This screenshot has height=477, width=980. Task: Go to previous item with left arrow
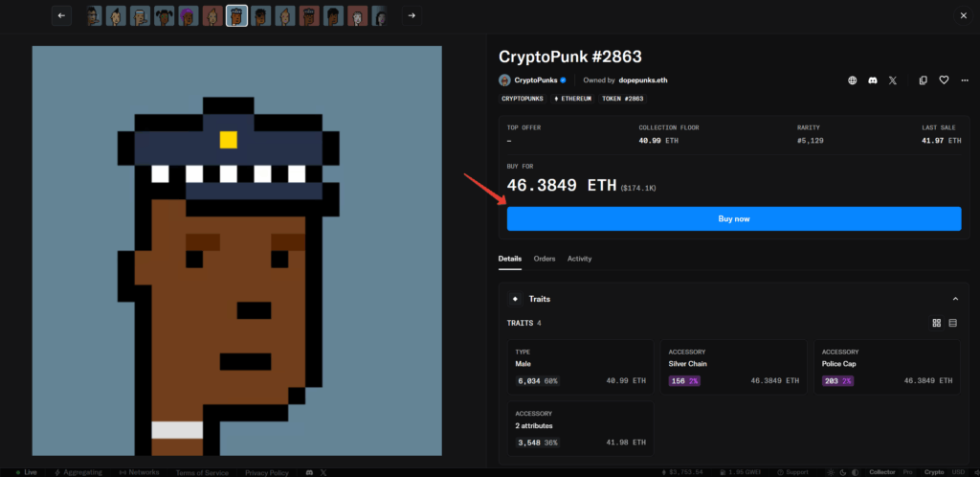(62, 15)
